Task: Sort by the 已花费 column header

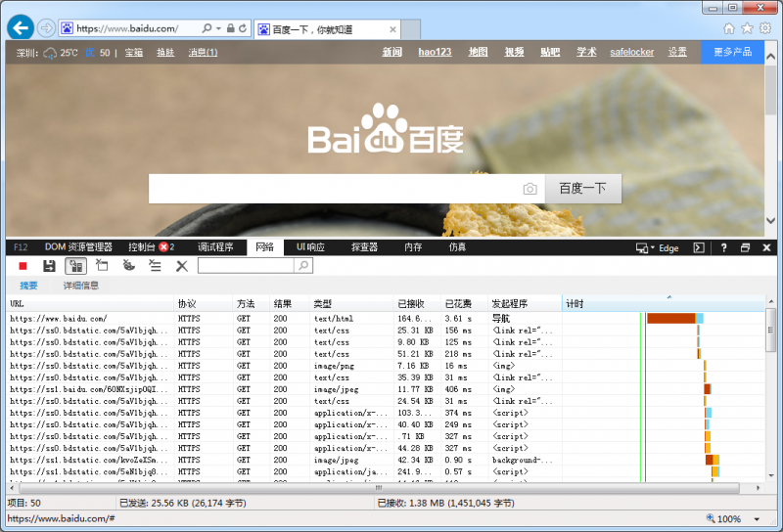Action: point(464,303)
